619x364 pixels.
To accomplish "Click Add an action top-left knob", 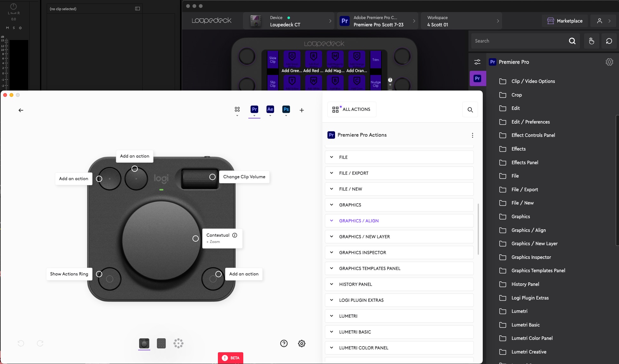I will [99, 178].
